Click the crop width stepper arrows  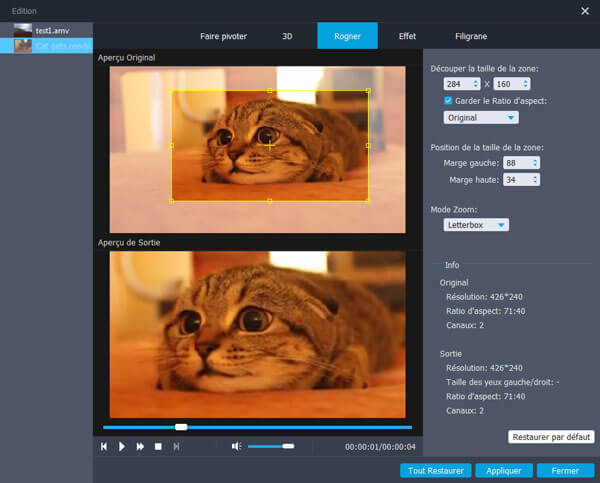coord(483,84)
